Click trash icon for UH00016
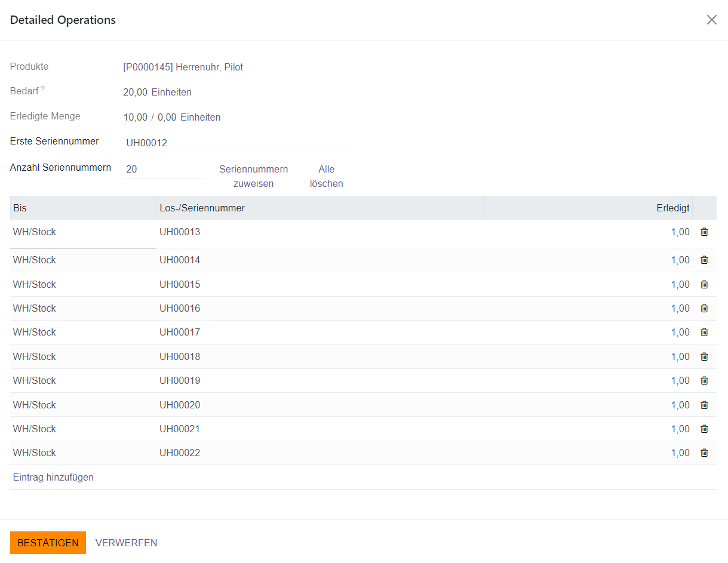Image resolution: width=728 pixels, height=563 pixels. [x=704, y=309]
